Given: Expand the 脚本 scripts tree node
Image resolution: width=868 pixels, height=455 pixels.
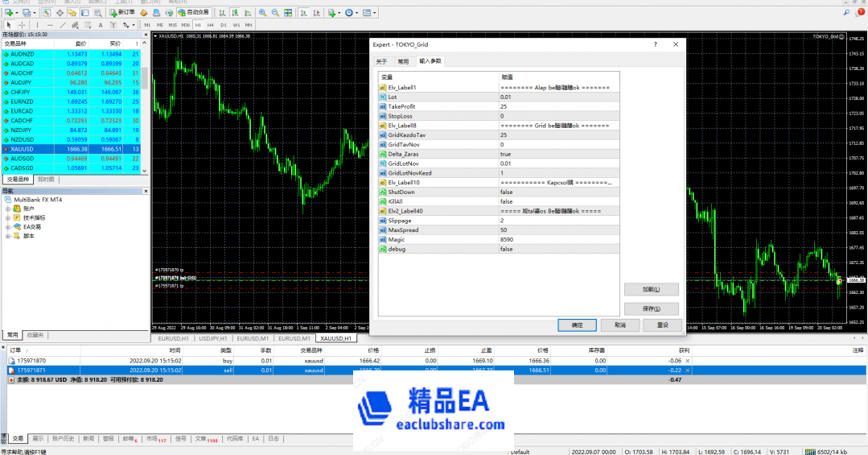Looking at the screenshot, I should click(8, 235).
